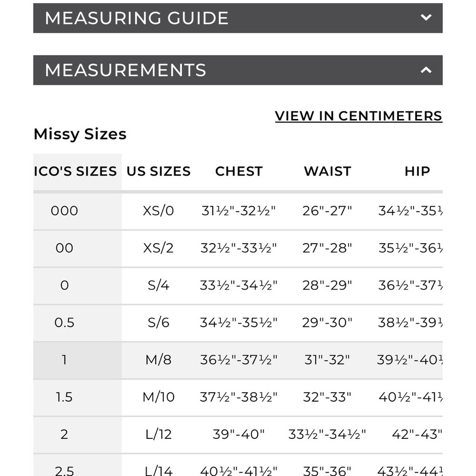Select the 29"-30" waist measurement

(327, 323)
